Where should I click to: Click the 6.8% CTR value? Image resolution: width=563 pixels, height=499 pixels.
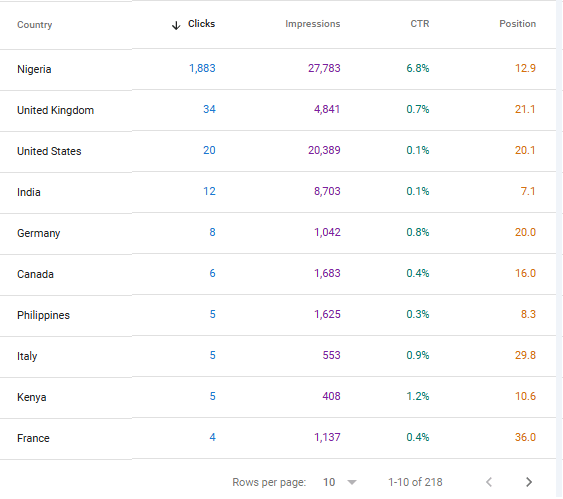[418, 68]
